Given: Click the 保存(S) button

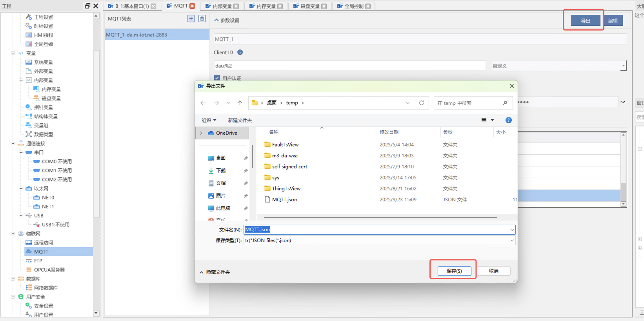Looking at the screenshot, I should 454,271.
